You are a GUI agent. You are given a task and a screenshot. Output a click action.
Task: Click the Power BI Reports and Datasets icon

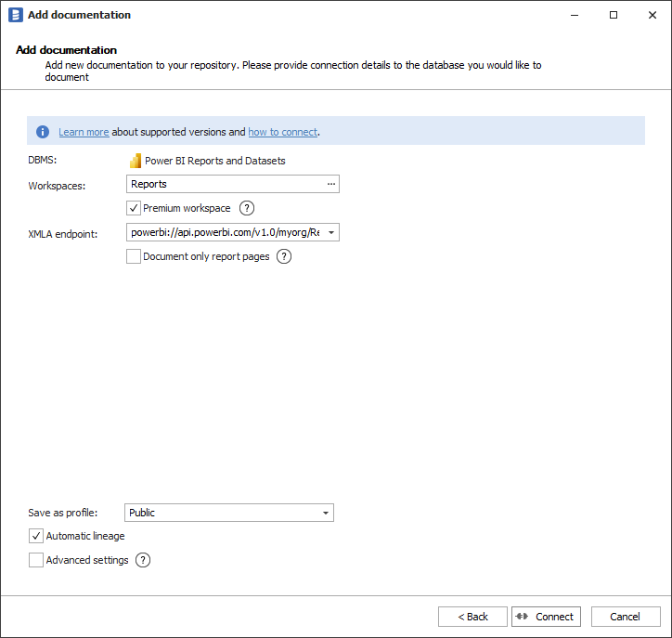coord(135,161)
